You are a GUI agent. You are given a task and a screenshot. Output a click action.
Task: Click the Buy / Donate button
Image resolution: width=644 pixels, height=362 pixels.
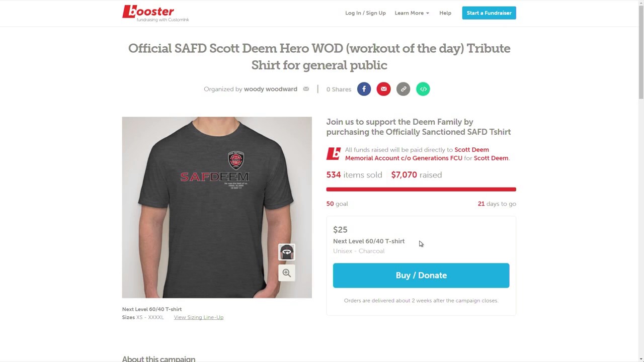[421, 276]
